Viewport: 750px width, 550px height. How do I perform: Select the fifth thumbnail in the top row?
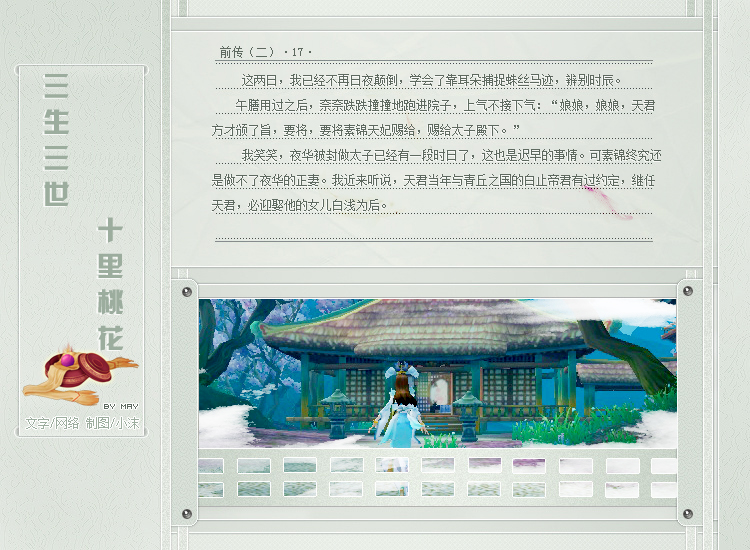click(x=391, y=466)
